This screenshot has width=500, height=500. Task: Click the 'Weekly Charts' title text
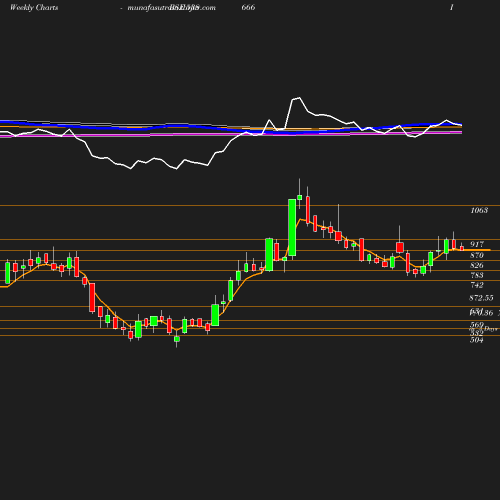pyautogui.click(x=34, y=7)
